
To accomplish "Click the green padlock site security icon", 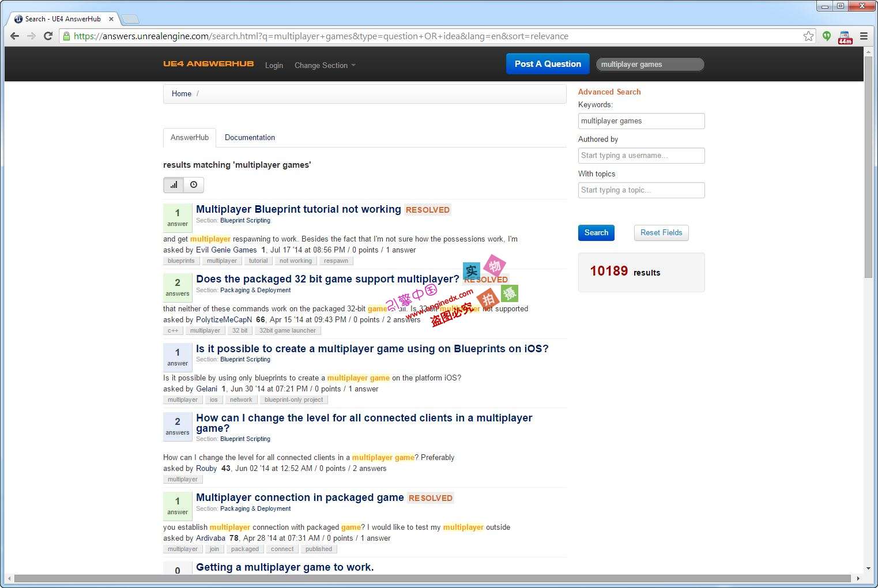I will (x=66, y=36).
